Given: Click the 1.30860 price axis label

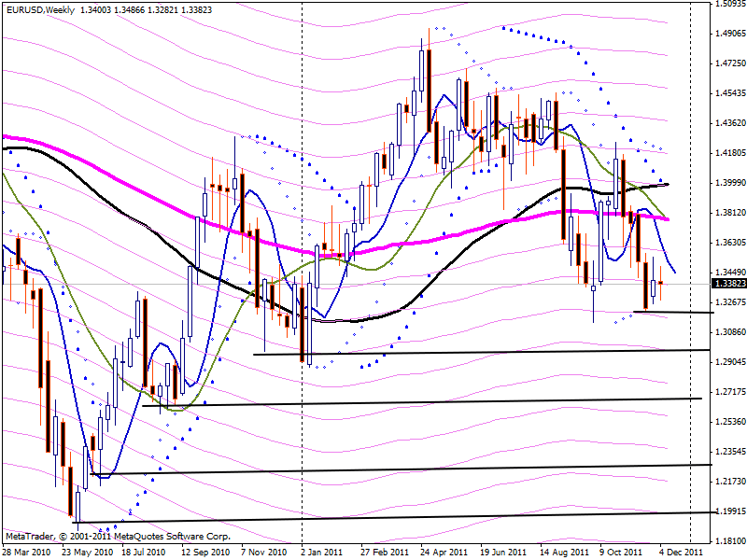Looking at the screenshot, I should (x=730, y=332).
